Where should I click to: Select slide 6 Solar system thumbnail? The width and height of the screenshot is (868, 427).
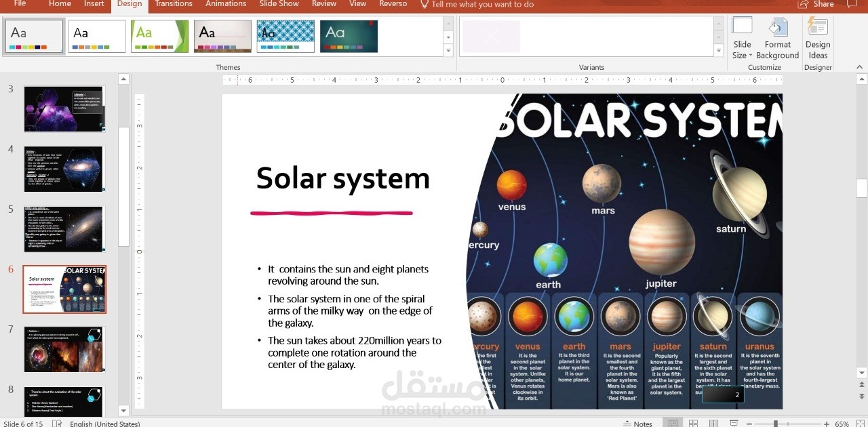64,289
